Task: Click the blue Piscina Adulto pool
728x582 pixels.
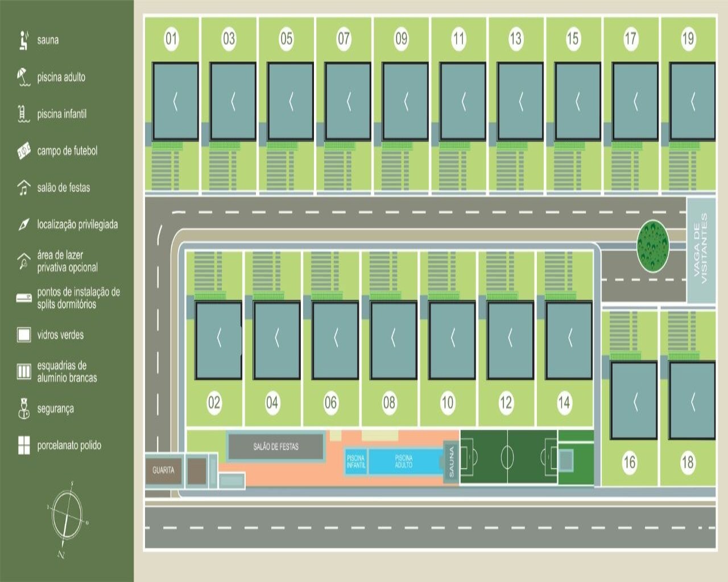Action: [x=404, y=461]
